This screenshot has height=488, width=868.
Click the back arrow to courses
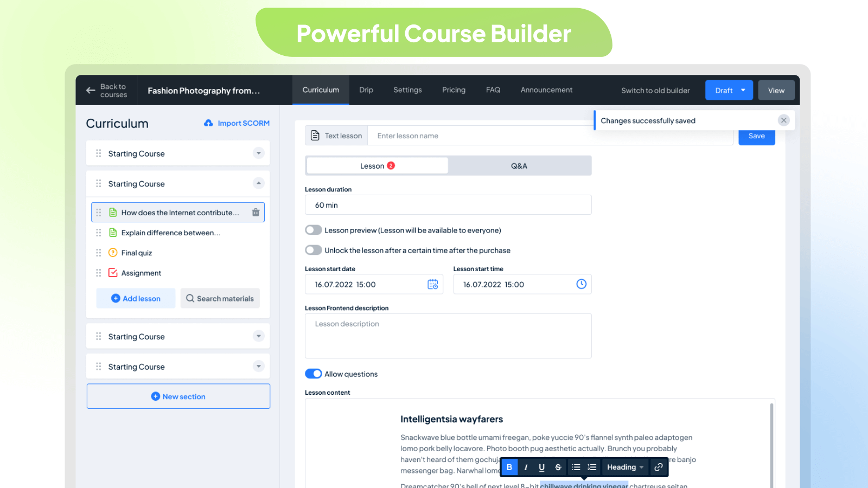point(91,91)
